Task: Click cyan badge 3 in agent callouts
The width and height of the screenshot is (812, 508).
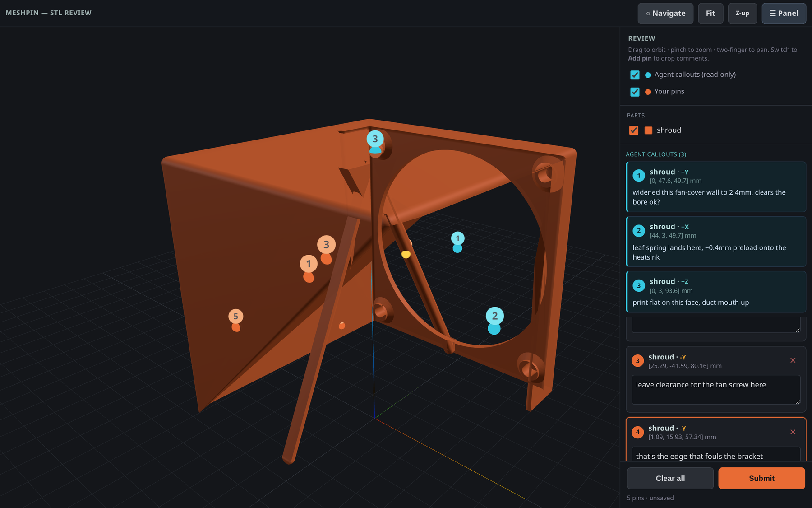Action: [x=639, y=286]
